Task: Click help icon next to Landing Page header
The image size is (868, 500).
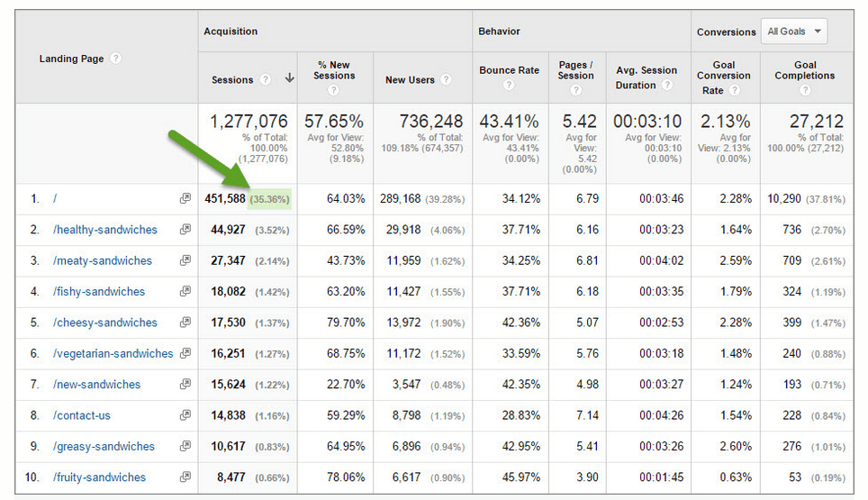Action: [x=116, y=59]
